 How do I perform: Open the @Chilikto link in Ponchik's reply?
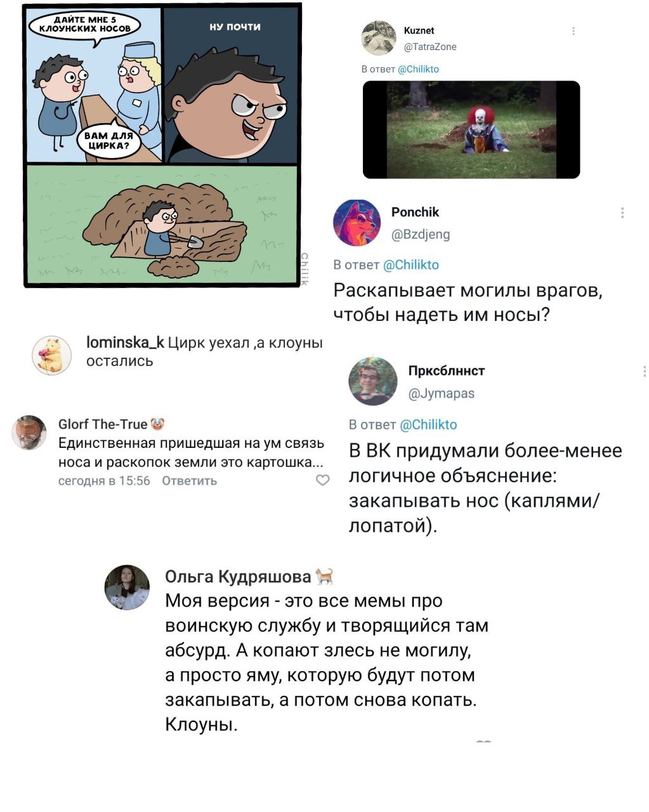point(412,265)
